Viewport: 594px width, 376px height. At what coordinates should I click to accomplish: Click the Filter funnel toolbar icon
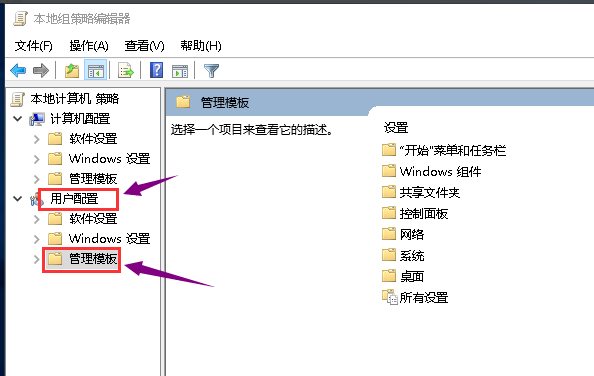point(211,71)
